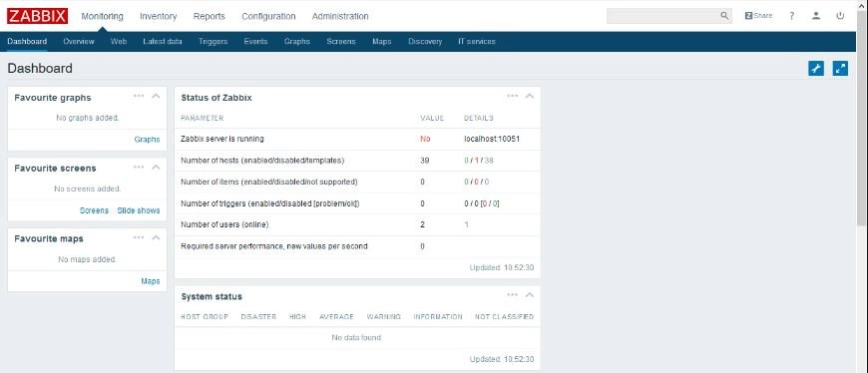The image size is (868, 373).
Task: Open the Configuration menu
Action: point(268,16)
